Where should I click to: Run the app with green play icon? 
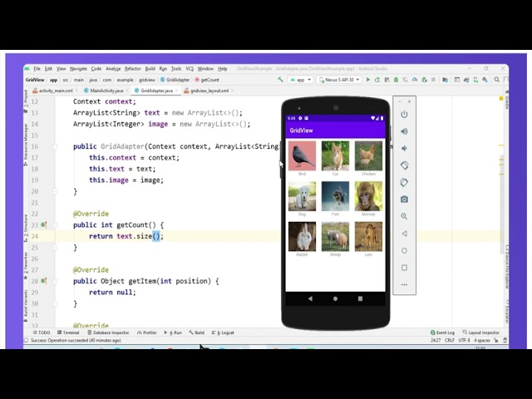click(367, 80)
